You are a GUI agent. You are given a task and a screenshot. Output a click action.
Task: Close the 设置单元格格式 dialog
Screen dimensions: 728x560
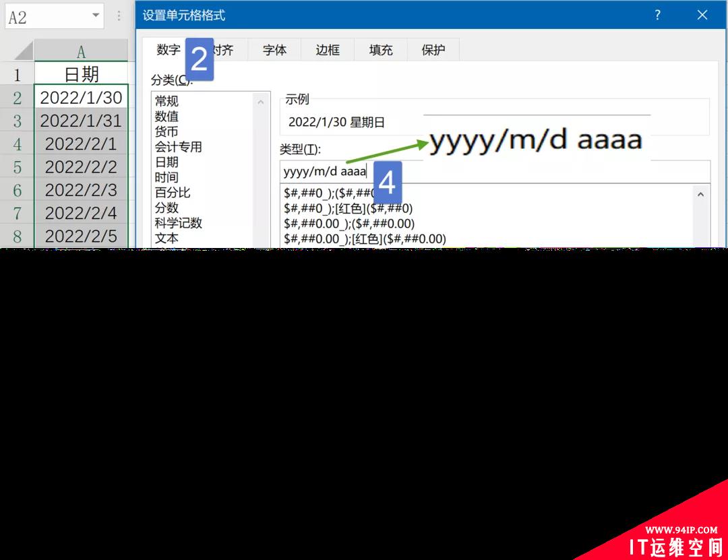pos(702,15)
